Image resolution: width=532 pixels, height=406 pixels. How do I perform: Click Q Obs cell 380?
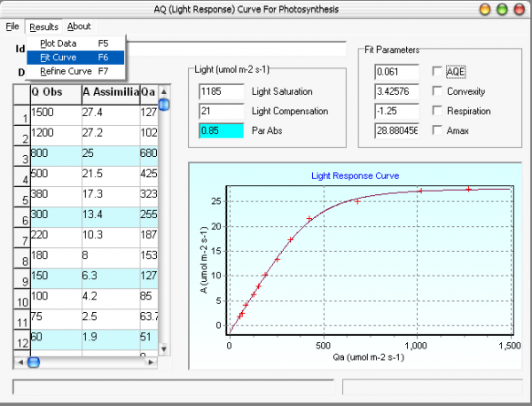56,197
